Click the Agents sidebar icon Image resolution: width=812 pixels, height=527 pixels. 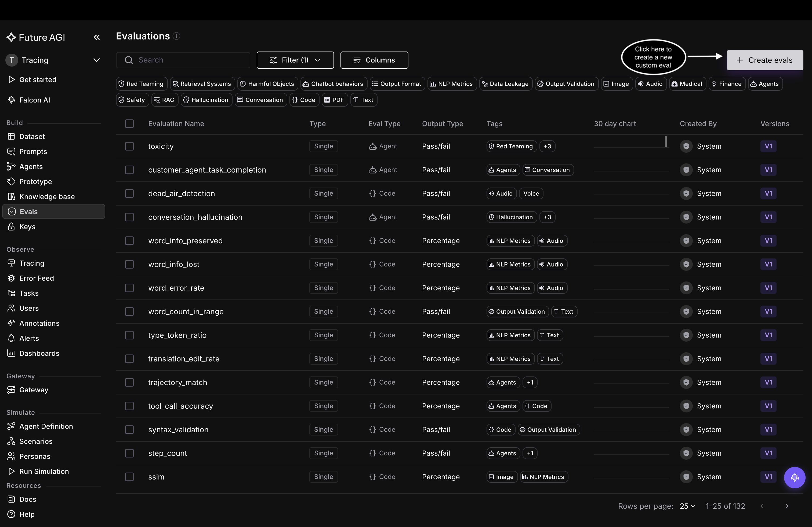11,166
